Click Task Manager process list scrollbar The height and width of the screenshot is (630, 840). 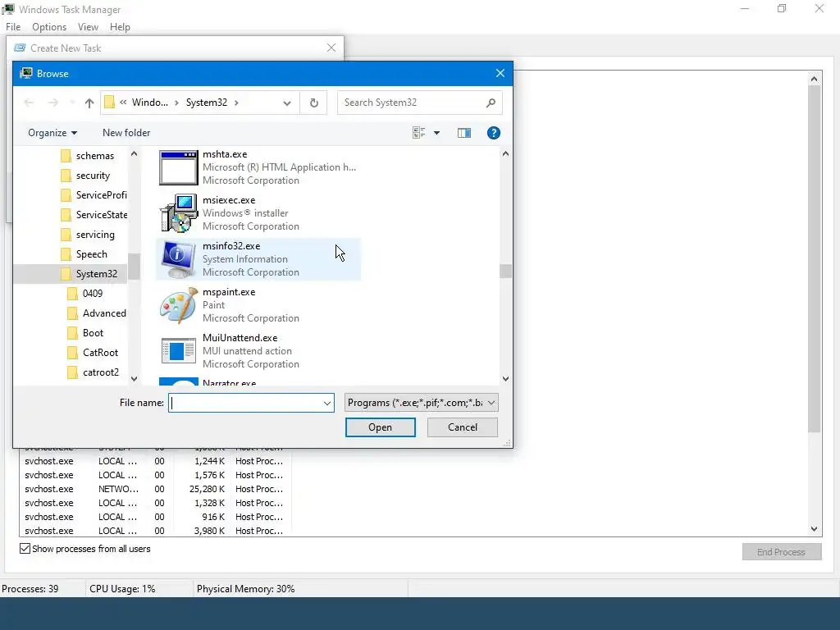pyautogui.click(x=815, y=258)
